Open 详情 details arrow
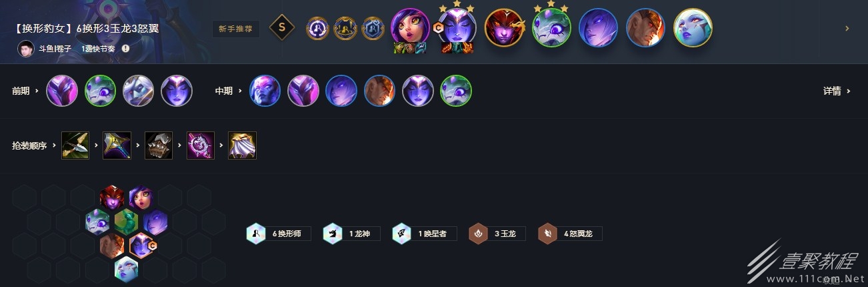This screenshot has height=287, width=868. tap(837, 91)
